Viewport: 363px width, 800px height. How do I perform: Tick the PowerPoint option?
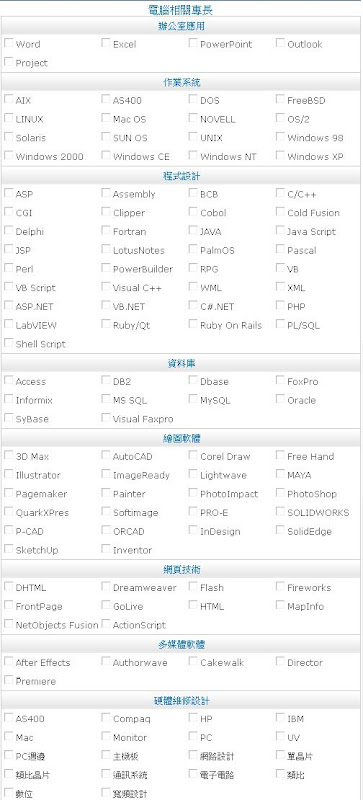193,43
